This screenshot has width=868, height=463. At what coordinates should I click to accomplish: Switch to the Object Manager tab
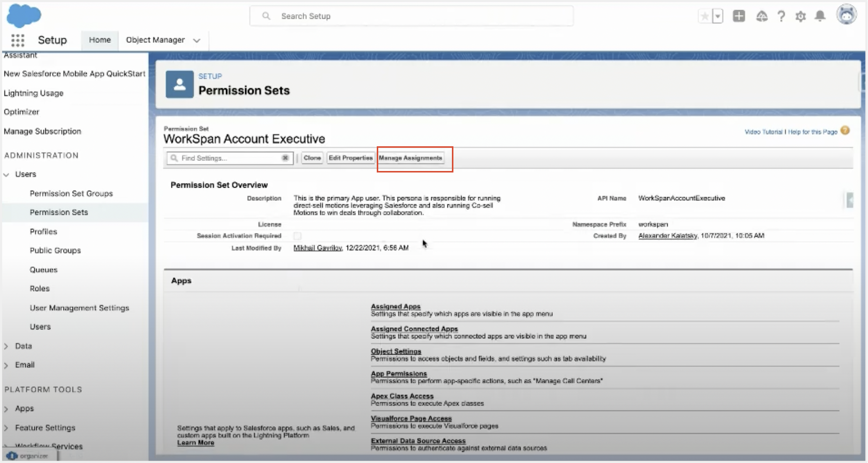[x=155, y=40]
